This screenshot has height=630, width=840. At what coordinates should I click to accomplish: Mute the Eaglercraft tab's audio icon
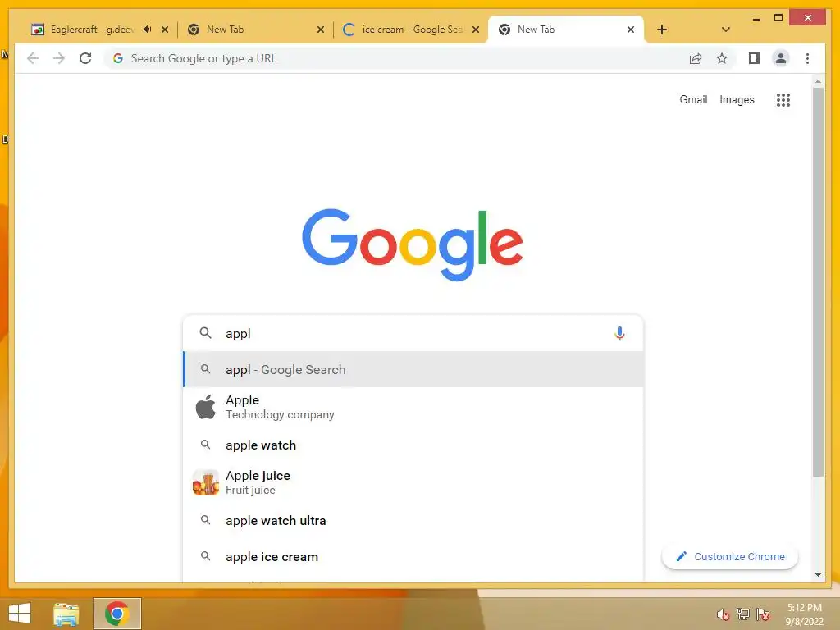(148, 30)
